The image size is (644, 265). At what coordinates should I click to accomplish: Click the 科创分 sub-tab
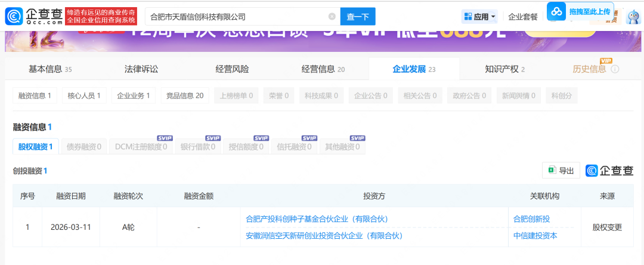click(562, 95)
